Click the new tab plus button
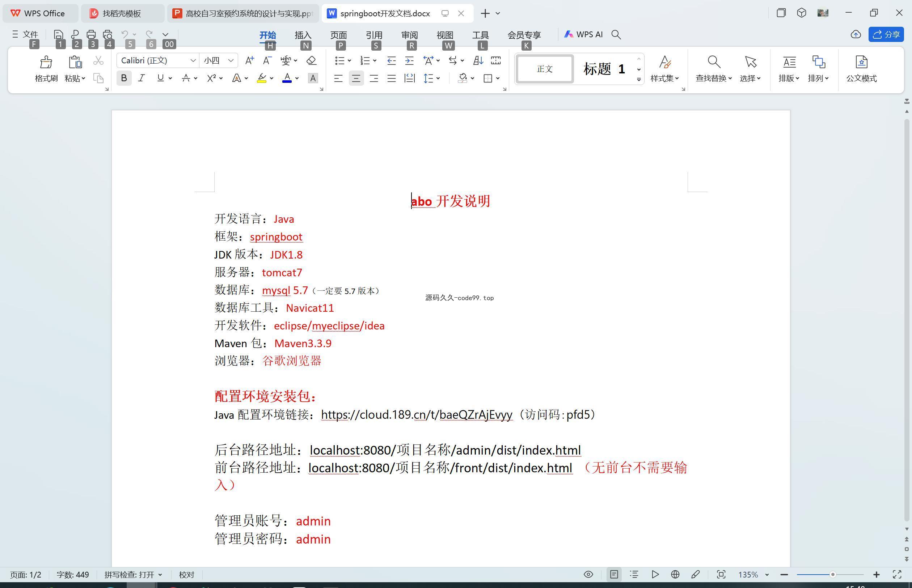912x588 pixels. (485, 13)
